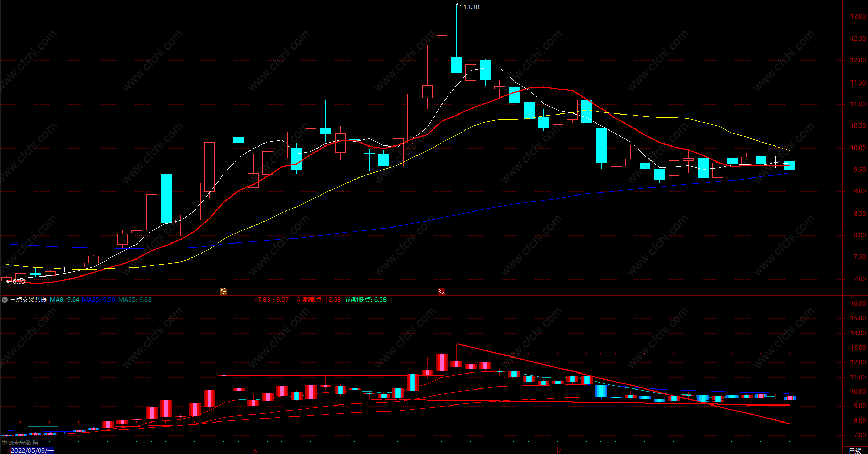Click the 前期高点: 12.58 label
868x454 pixels.
319,300
